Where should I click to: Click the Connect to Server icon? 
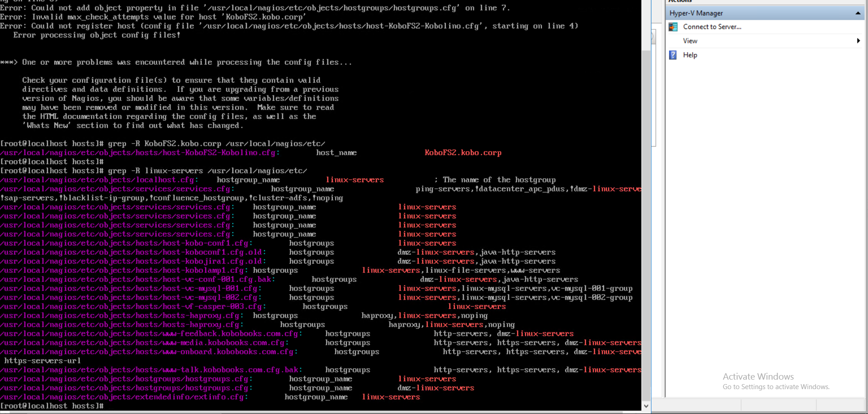pos(673,27)
